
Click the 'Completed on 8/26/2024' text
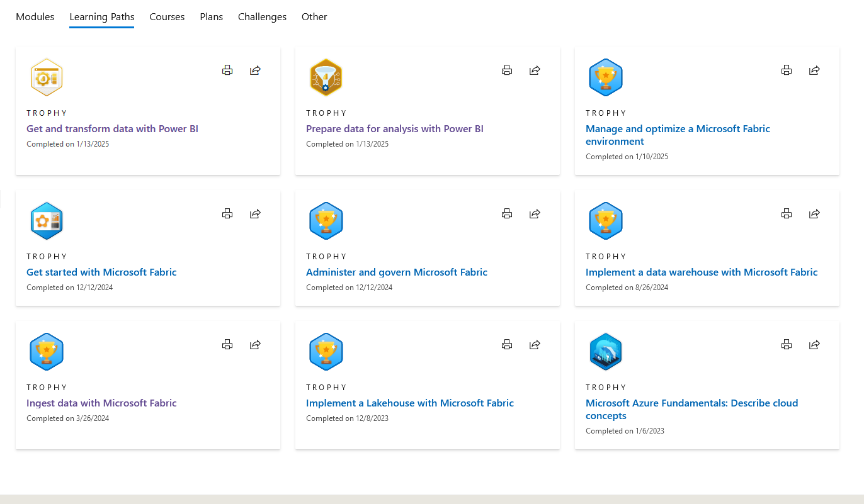pos(627,288)
